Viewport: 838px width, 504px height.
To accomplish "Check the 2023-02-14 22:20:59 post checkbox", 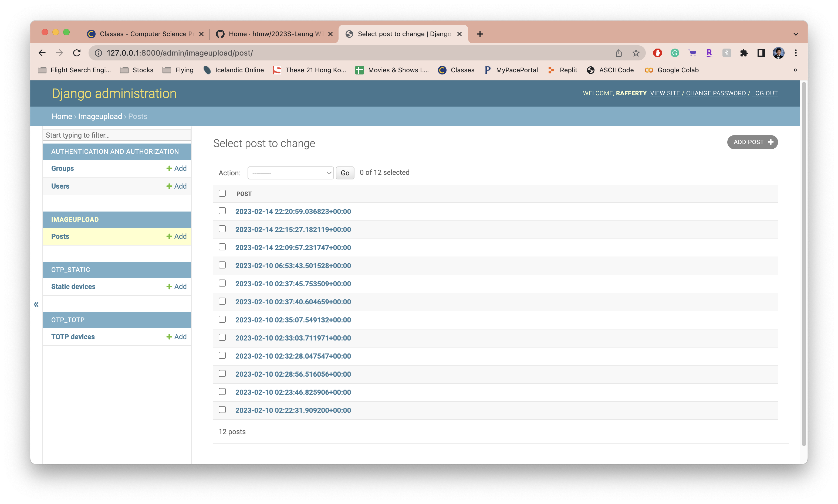I will [x=222, y=211].
